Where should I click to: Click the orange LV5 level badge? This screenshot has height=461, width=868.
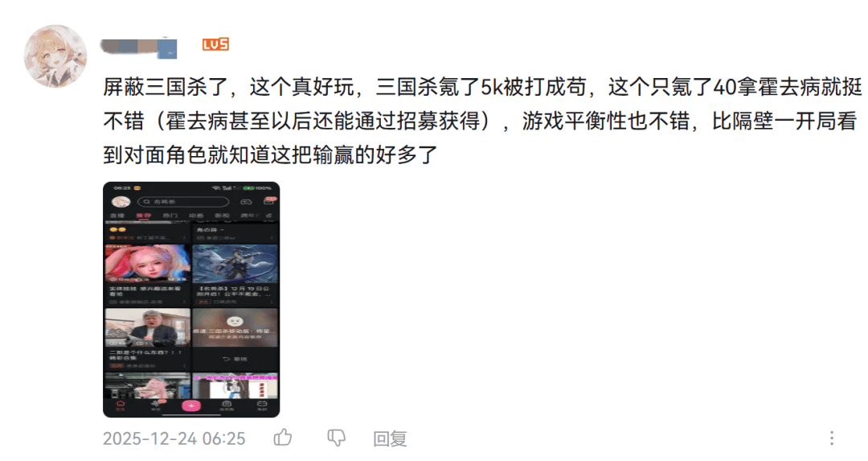point(215,44)
